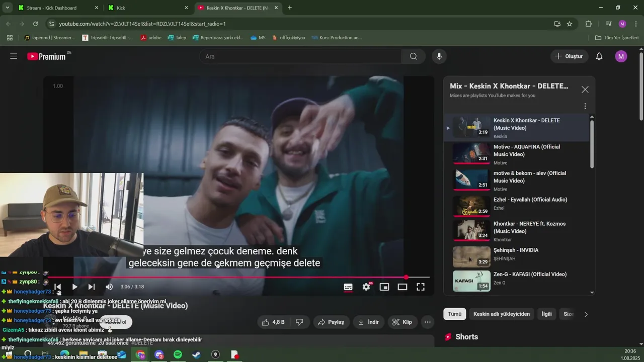Open Khontkar - NEREYE ft. Kozmos

pos(517,231)
